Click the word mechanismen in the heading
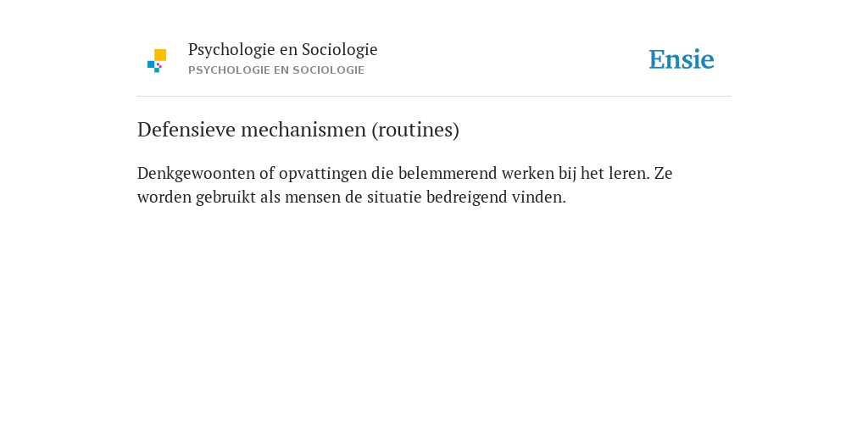The width and height of the screenshot is (868, 434). [x=303, y=130]
